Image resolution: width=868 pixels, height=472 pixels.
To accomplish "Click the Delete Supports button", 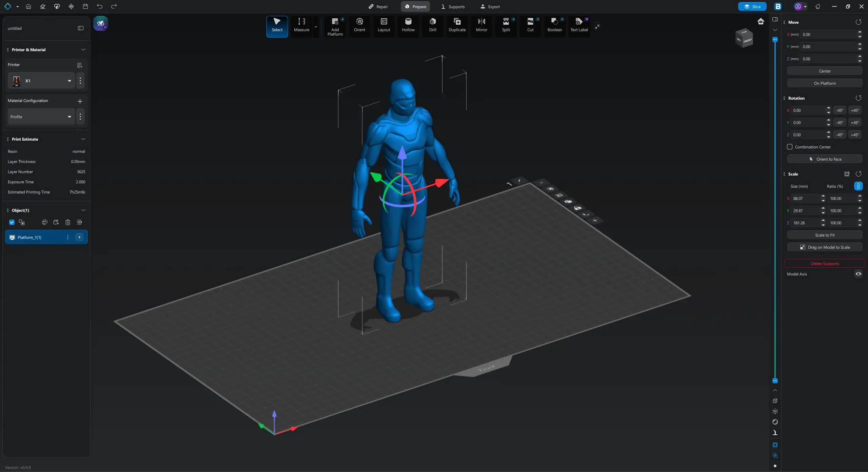I will (825, 263).
